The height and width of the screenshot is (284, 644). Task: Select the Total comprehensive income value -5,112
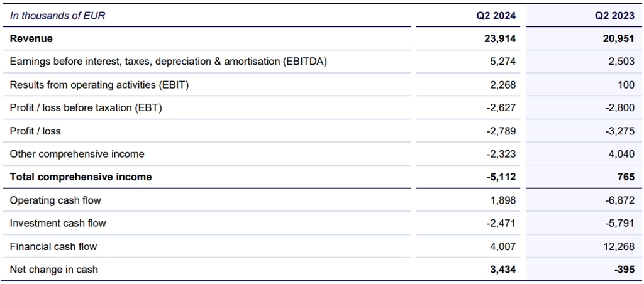(501, 177)
